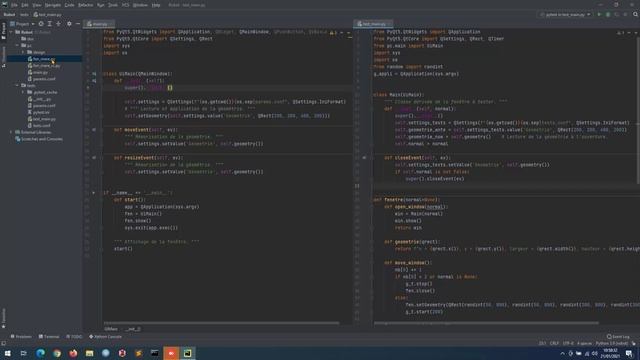Open Firefox from the taskbar

click(x=73, y=353)
